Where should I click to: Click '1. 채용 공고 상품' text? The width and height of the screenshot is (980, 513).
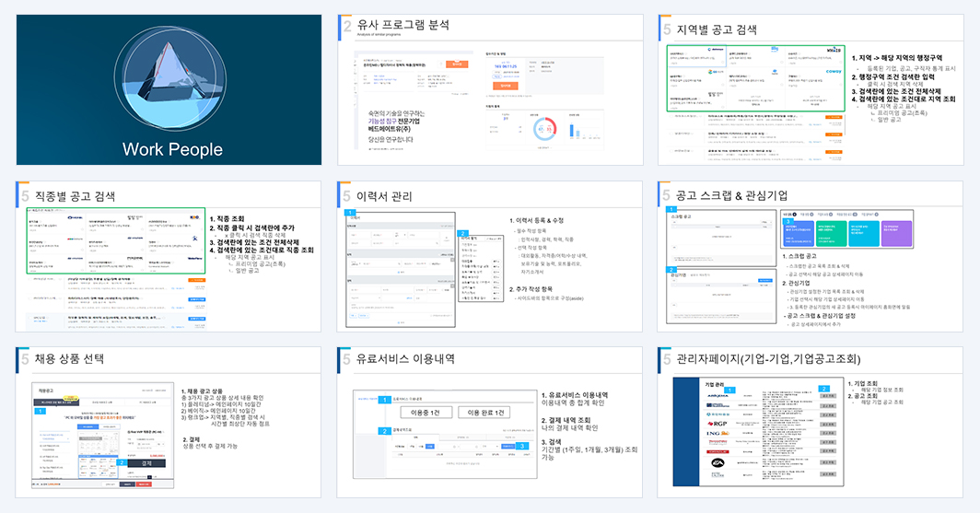202,391
